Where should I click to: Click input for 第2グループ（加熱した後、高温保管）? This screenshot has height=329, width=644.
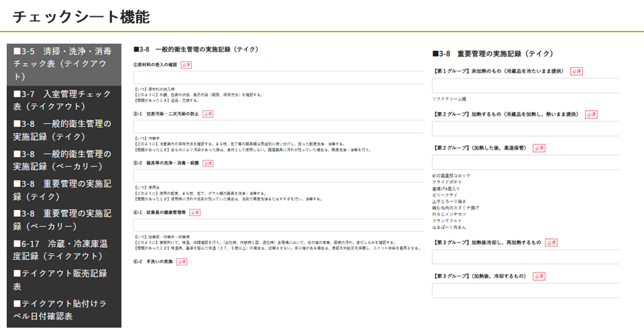click(x=525, y=162)
